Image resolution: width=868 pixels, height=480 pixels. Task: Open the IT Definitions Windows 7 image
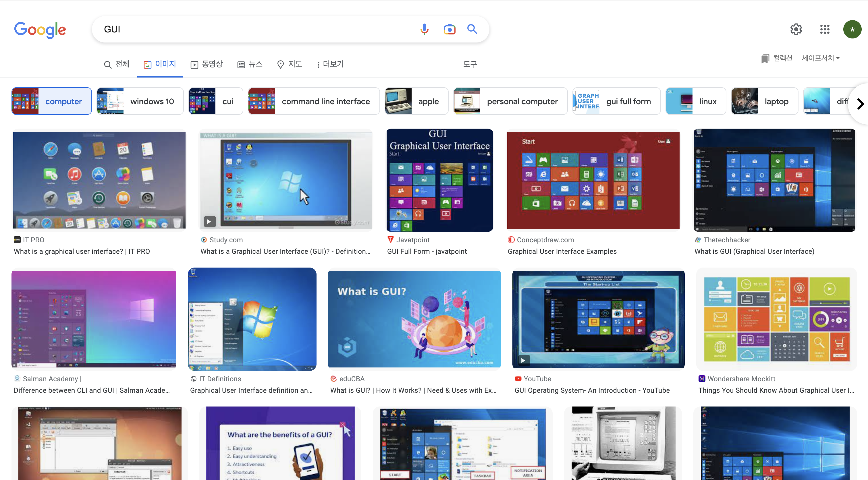252,319
